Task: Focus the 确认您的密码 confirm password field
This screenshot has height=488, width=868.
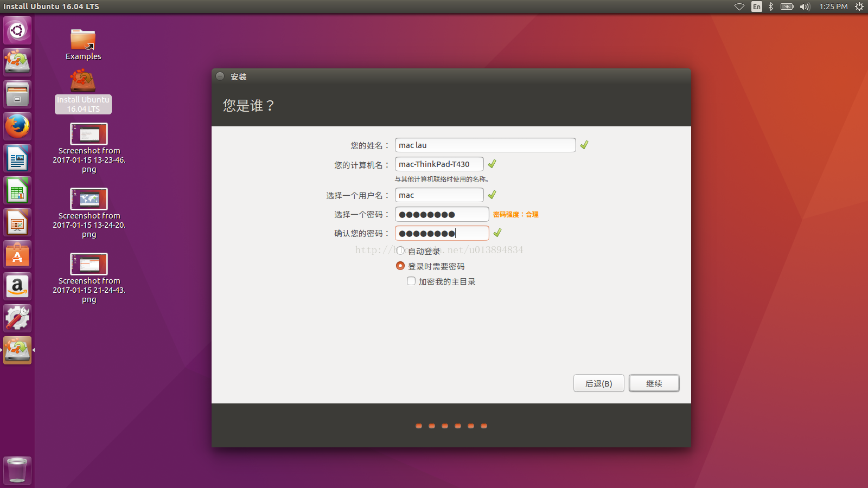Action: 442,233
